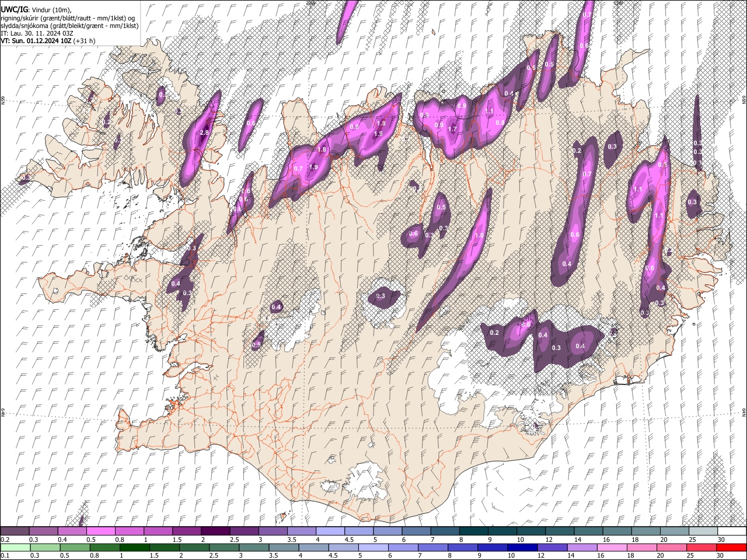Select the pale green 0.1 swatch in bottom legend row
Screen dimensions: 747x560
point(15,547)
